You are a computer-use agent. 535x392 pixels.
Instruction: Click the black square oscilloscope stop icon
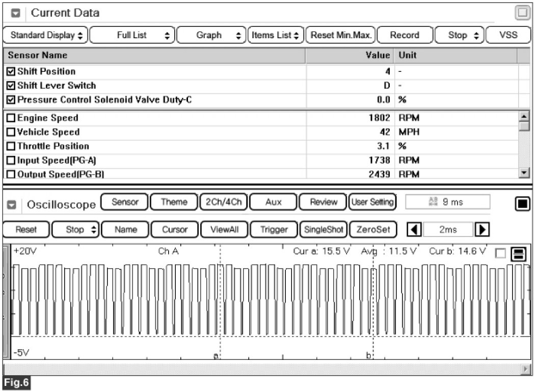tap(521, 204)
